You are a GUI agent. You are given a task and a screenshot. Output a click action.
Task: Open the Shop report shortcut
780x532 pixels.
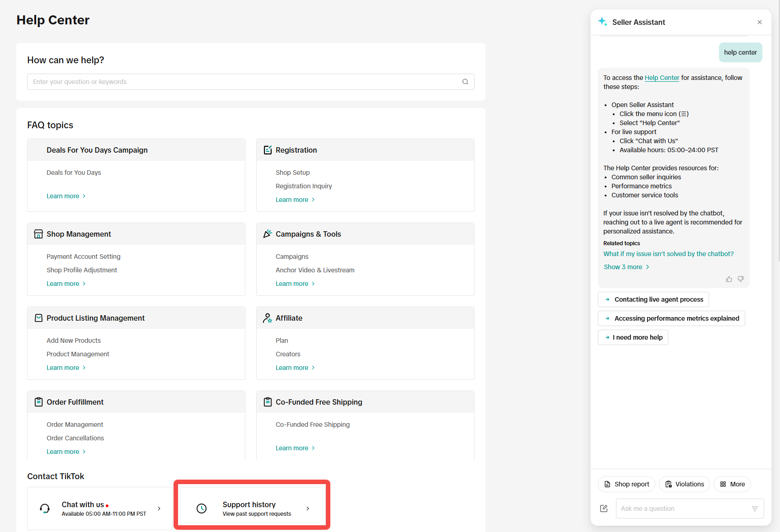pos(626,484)
